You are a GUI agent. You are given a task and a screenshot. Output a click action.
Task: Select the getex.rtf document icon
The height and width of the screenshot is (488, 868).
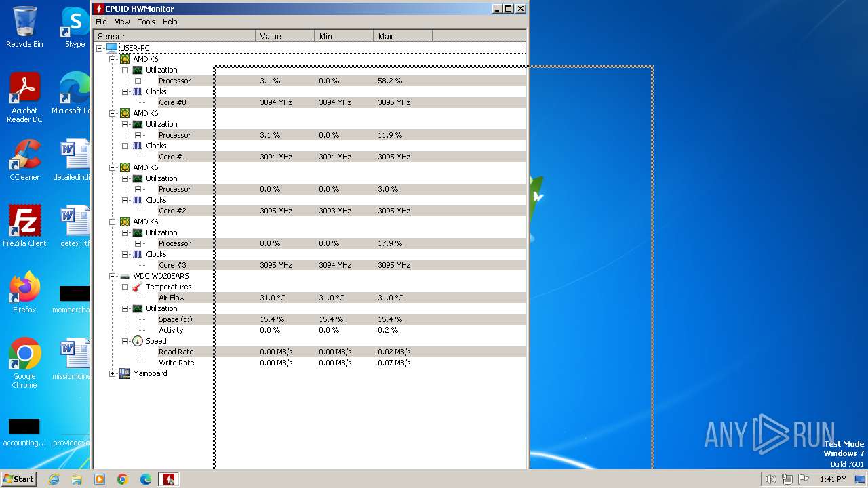tap(75, 226)
